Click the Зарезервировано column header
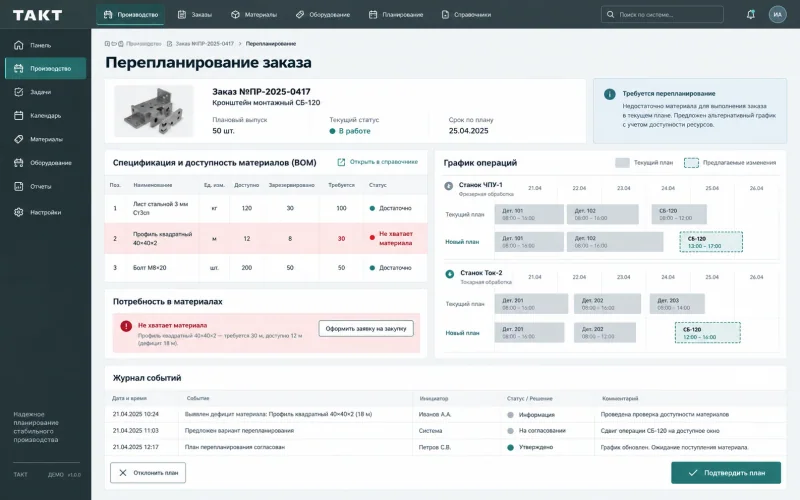The image size is (800, 500). point(291,185)
